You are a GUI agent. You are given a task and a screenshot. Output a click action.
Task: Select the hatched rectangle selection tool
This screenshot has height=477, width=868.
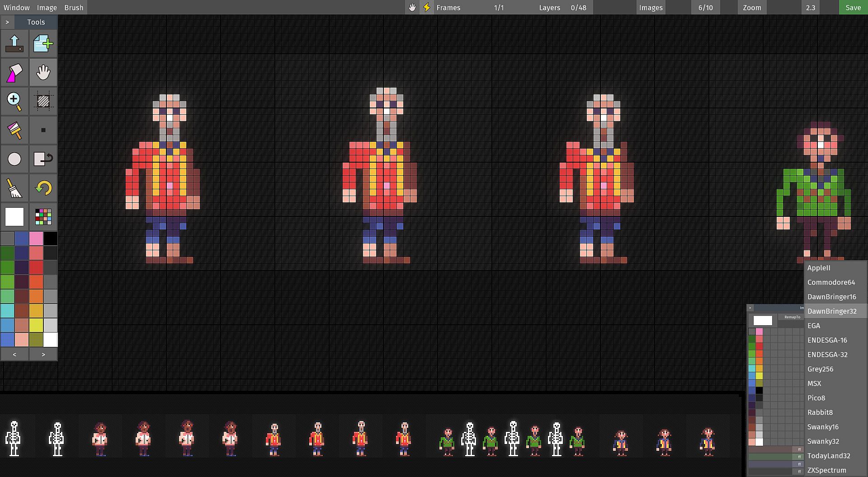click(43, 101)
